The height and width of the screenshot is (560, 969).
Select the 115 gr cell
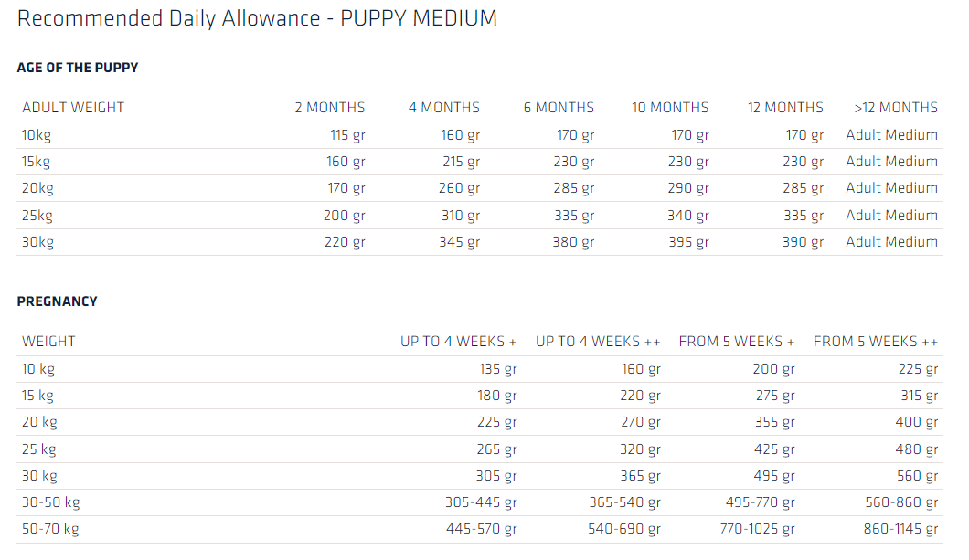pos(347,135)
